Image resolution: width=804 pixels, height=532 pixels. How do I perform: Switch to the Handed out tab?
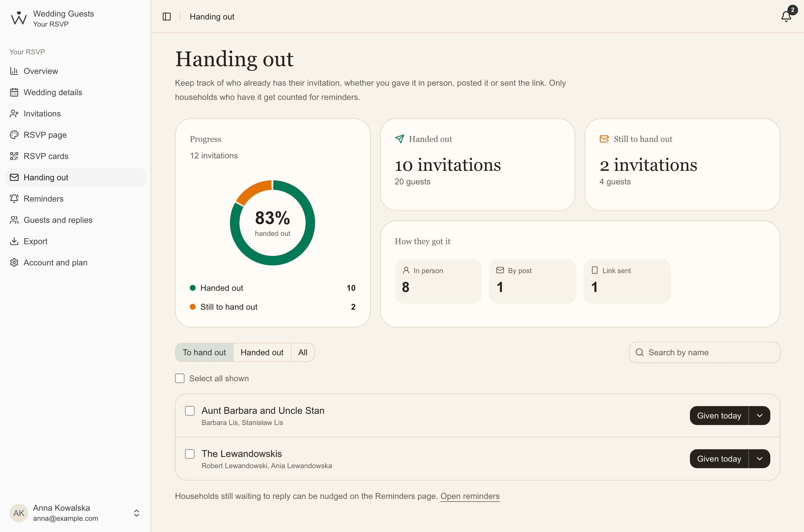(262, 352)
